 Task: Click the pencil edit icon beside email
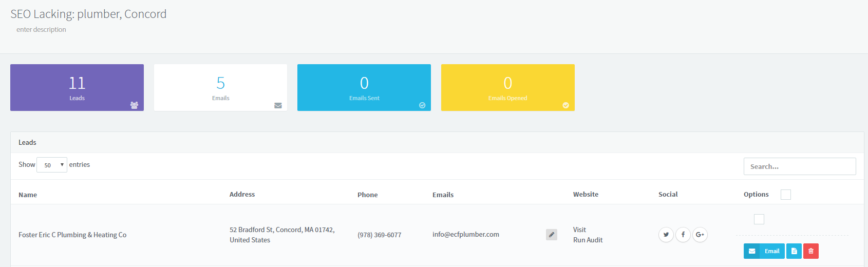coord(551,235)
